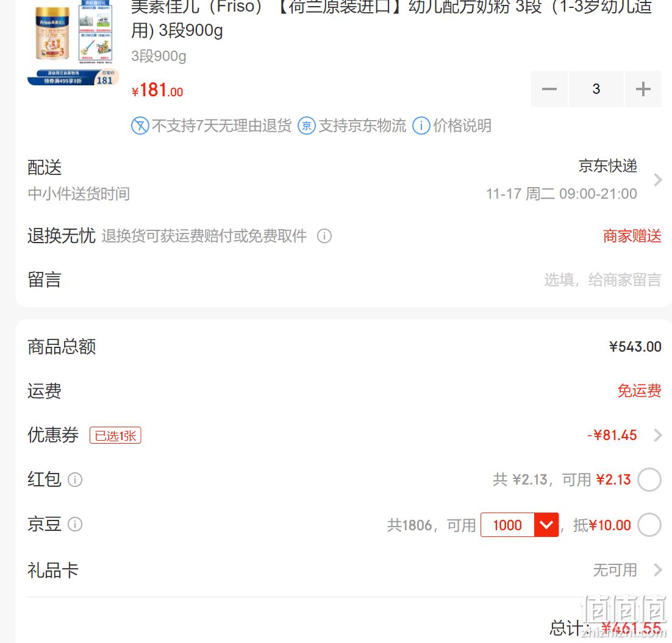The width and height of the screenshot is (672, 643).
Task: Expand delivery options chevron
Action: point(657,180)
